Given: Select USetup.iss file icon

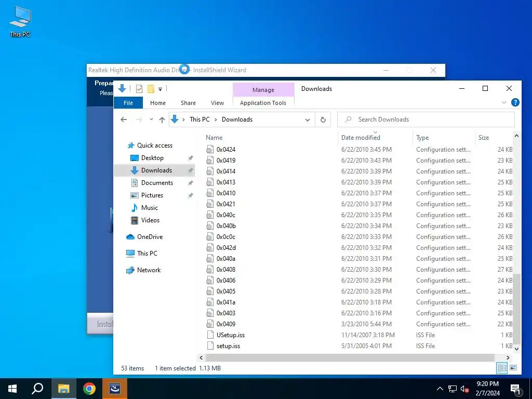Looking at the screenshot, I should tap(210, 335).
